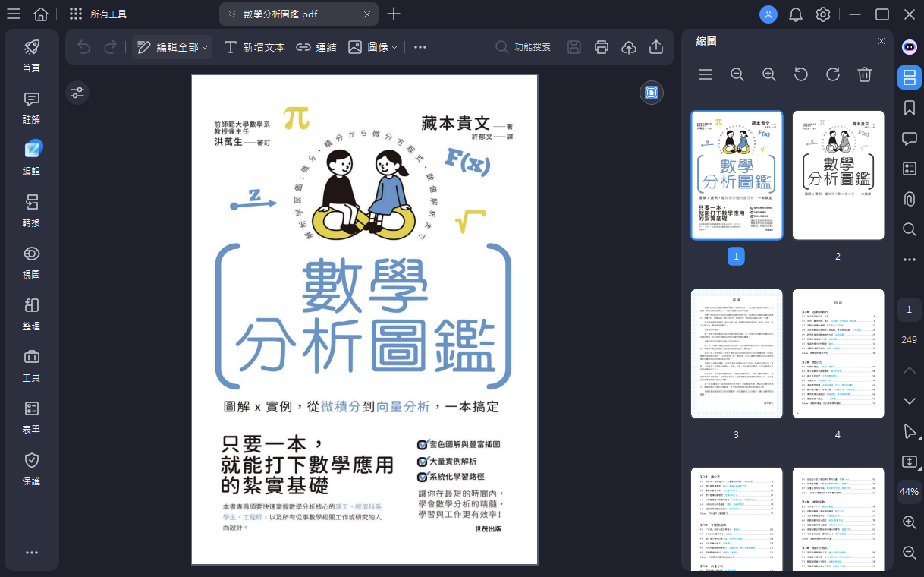The width and height of the screenshot is (924, 577).
Task: Go to the next page
Action: click(x=910, y=400)
